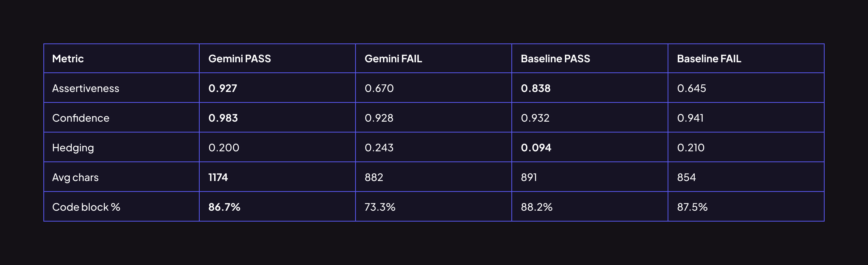Click the Avg chars row label
Viewport: 868px width, 265px height.
(x=75, y=177)
